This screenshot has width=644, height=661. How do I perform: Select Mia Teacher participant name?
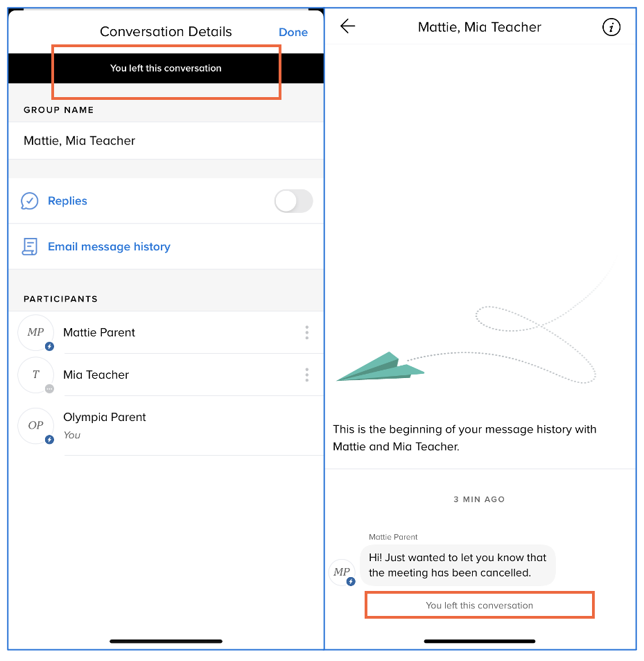click(96, 375)
